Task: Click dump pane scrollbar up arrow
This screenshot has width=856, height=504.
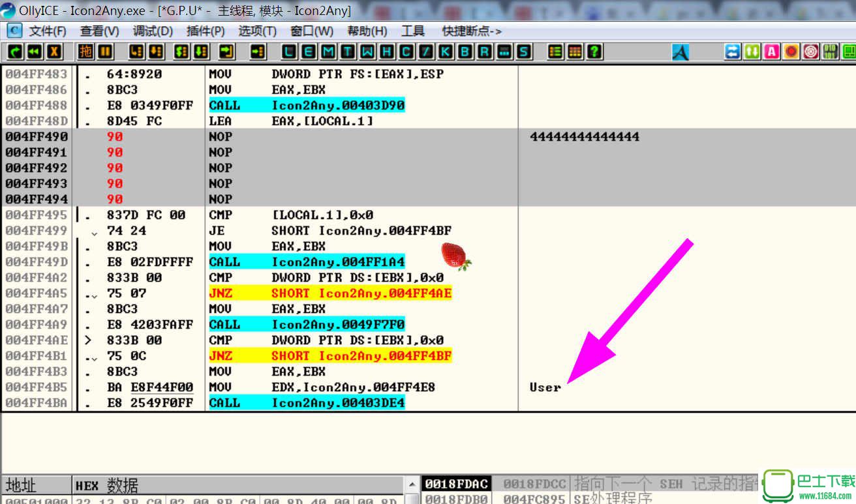Action: [x=412, y=484]
